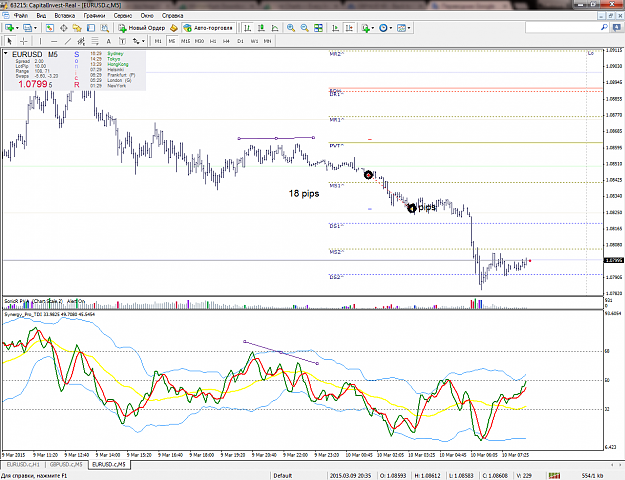The height and width of the screenshot is (480, 625).
Task: Select the crosshair tool
Action: 24,41
